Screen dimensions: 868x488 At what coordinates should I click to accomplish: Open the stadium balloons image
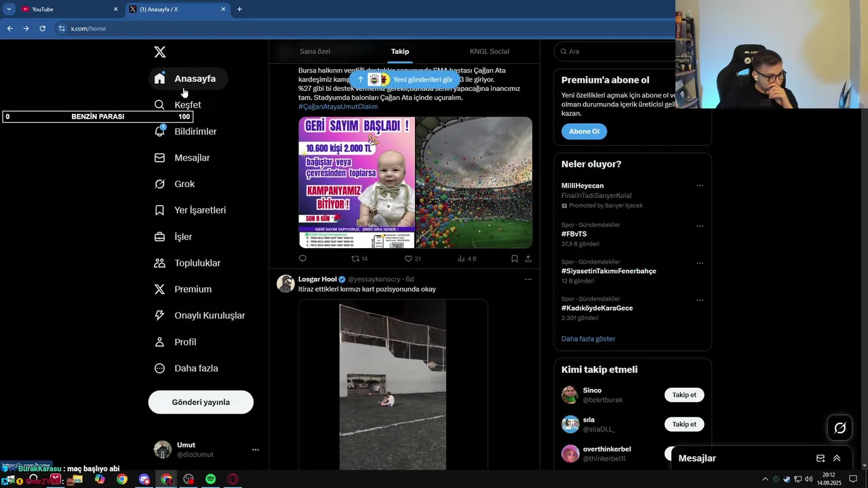[x=474, y=182]
